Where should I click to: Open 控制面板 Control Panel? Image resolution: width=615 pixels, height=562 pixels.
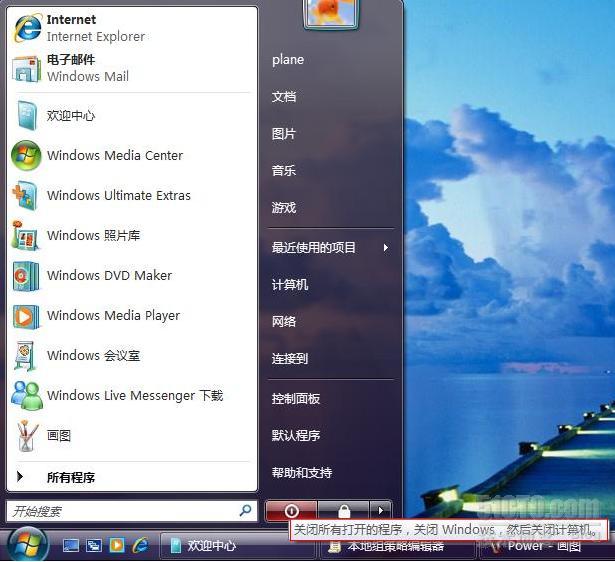point(296,399)
